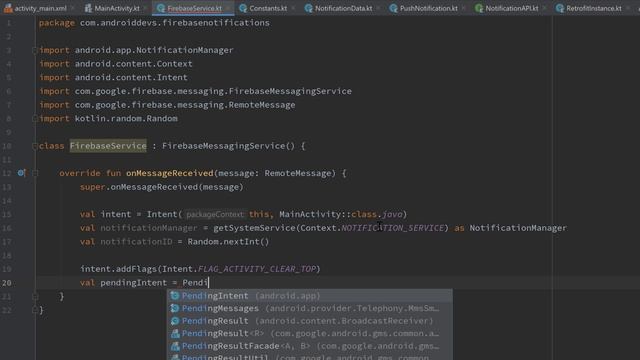Choose PendingResultUtil completion suggestion
640x360 pixels.
[309, 357]
